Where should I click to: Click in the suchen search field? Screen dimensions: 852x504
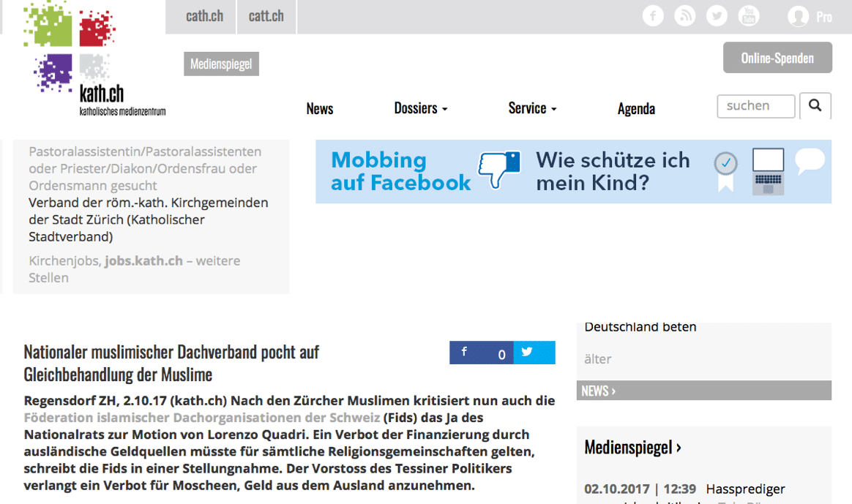coord(755,106)
